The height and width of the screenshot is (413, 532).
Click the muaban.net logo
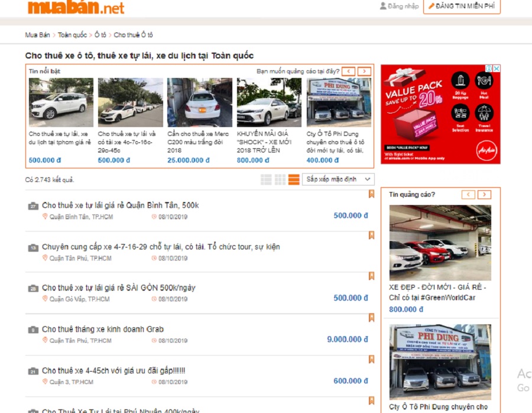(76, 7)
